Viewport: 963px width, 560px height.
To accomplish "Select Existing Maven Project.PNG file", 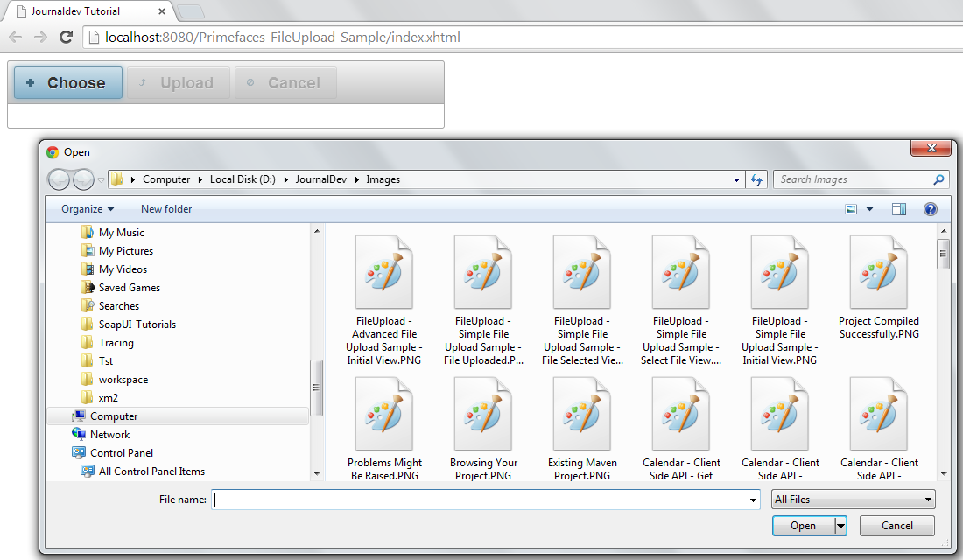I will [582, 430].
